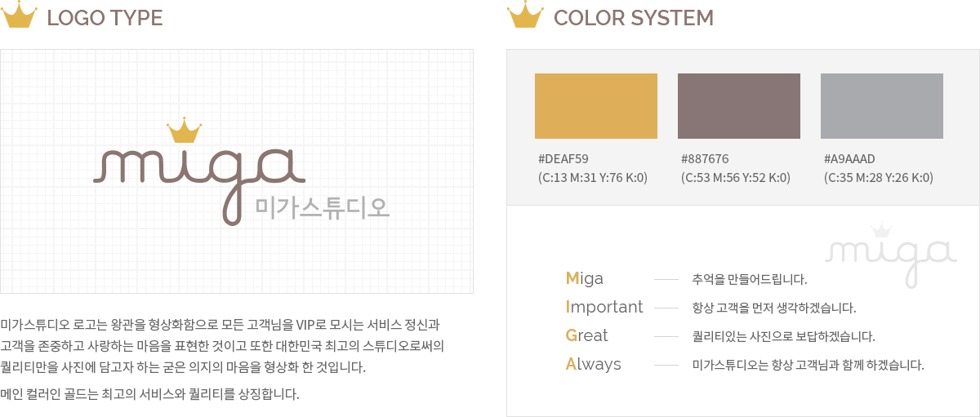The image size is (980, 417).
Task: Click the word Miga in the acronym list
Action: click(x=584, y=279)
